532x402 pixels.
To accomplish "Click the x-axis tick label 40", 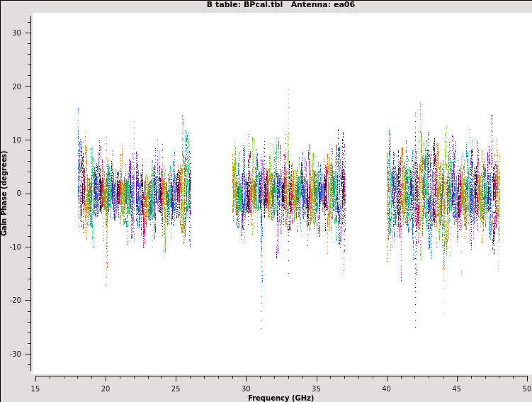I will click(x=387, y=389).
